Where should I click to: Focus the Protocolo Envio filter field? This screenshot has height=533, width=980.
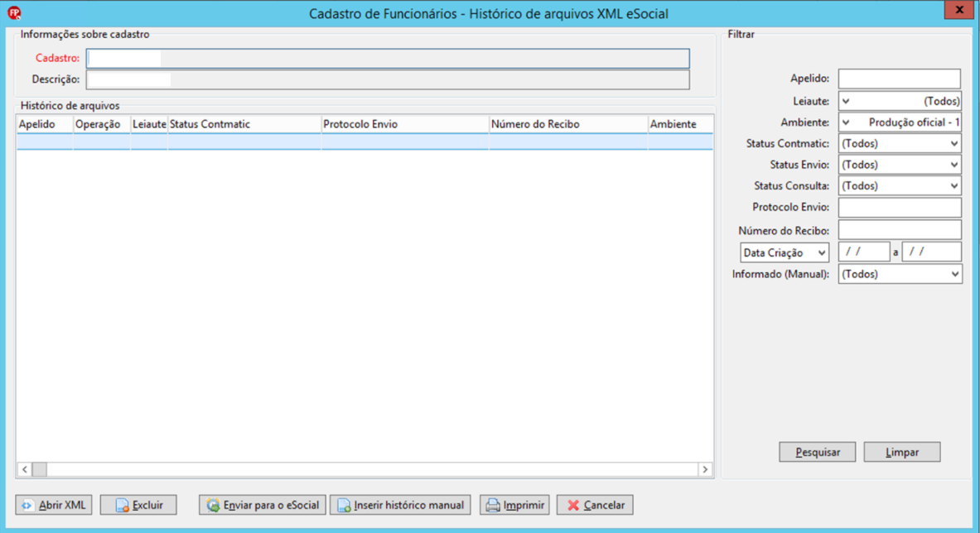tap(900, 207)
